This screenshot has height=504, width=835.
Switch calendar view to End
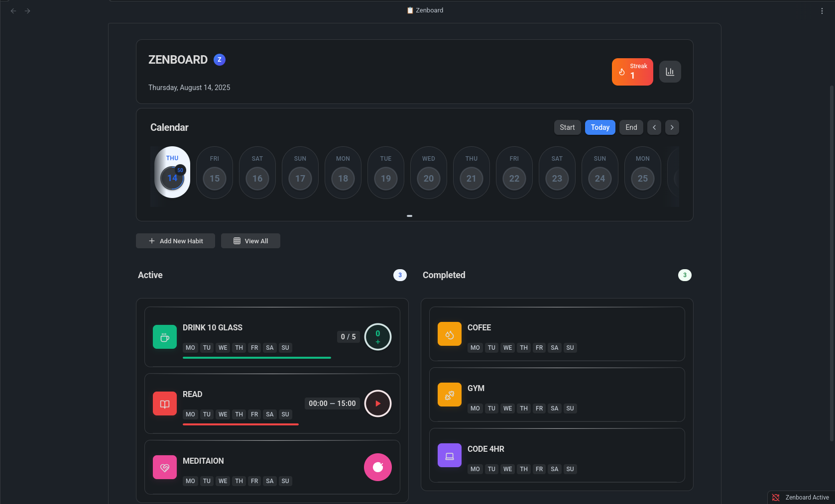coord(631,127)
